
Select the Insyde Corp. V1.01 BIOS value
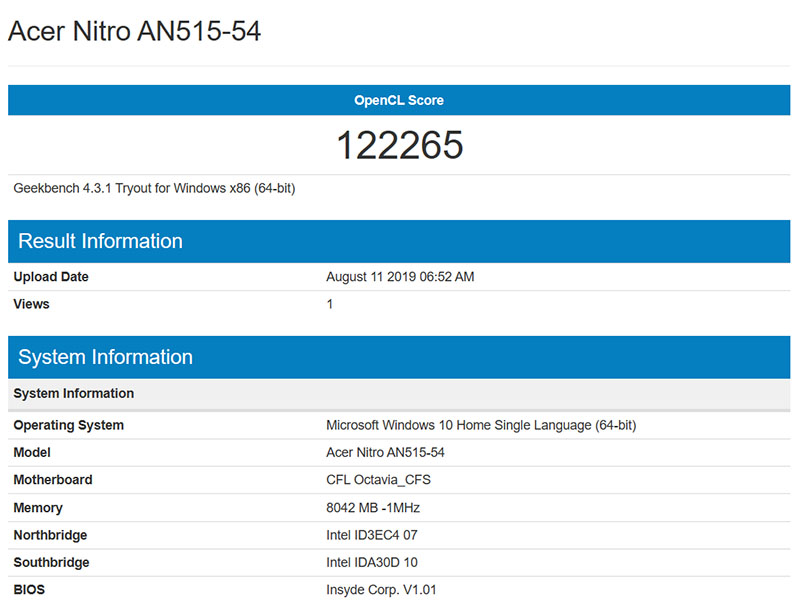382,590
